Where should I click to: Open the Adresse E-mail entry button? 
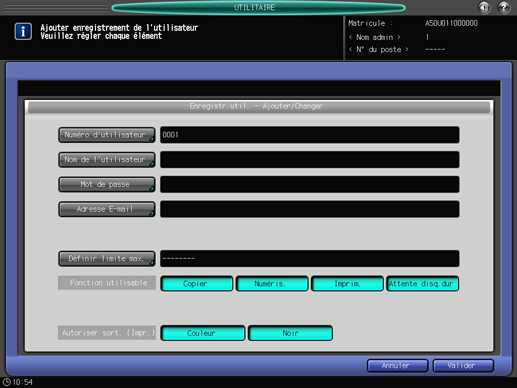coord(107,209)
